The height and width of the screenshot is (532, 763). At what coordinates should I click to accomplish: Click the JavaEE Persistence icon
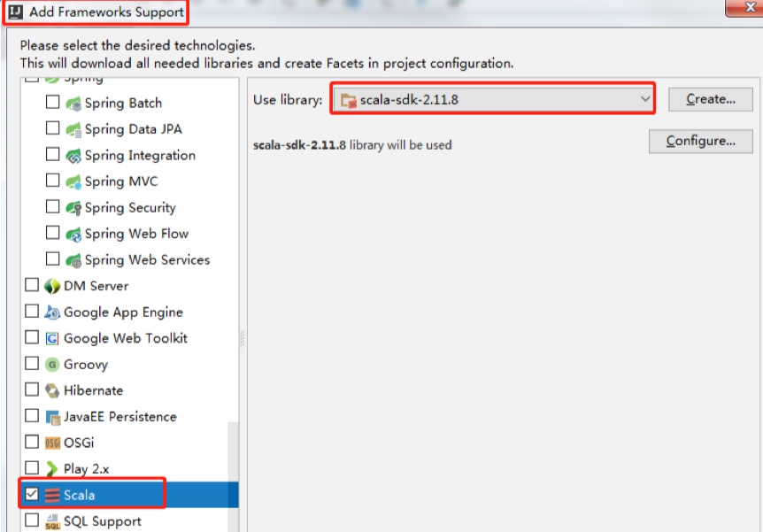tap(52, 417)
